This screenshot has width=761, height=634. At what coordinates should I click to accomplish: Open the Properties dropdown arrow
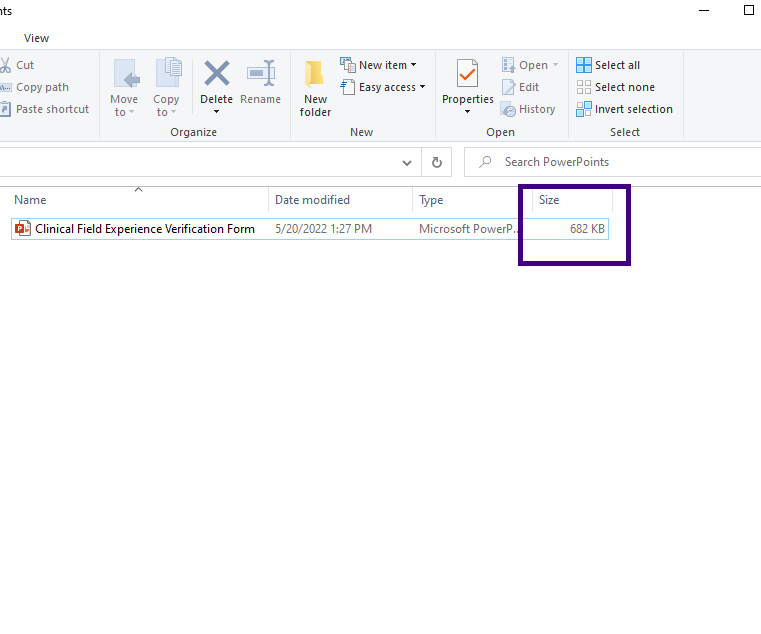[x=467, y=112]
